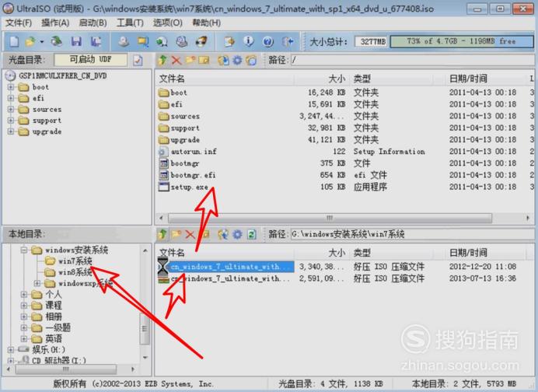This screenshot has height=392, width=538.
Task: Click the Help question mark icon
Action: (x=268, y=41)
